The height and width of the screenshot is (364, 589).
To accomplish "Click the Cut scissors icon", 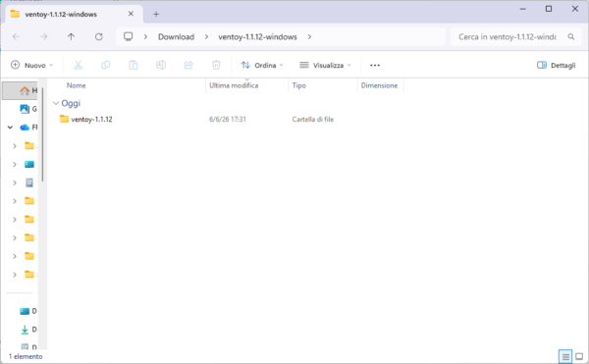I will [79, 66].
